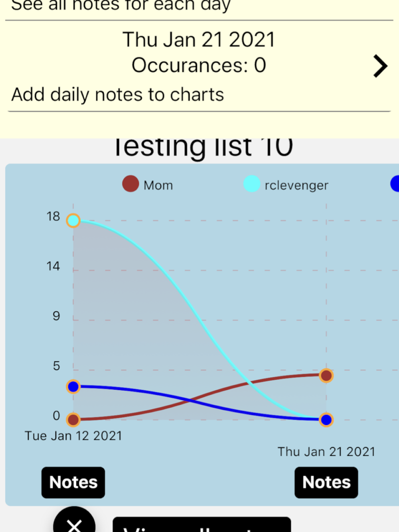Click the Mom legend red circle
The width and height of the screenshot is (399, 532).
[x=130, y=184]
